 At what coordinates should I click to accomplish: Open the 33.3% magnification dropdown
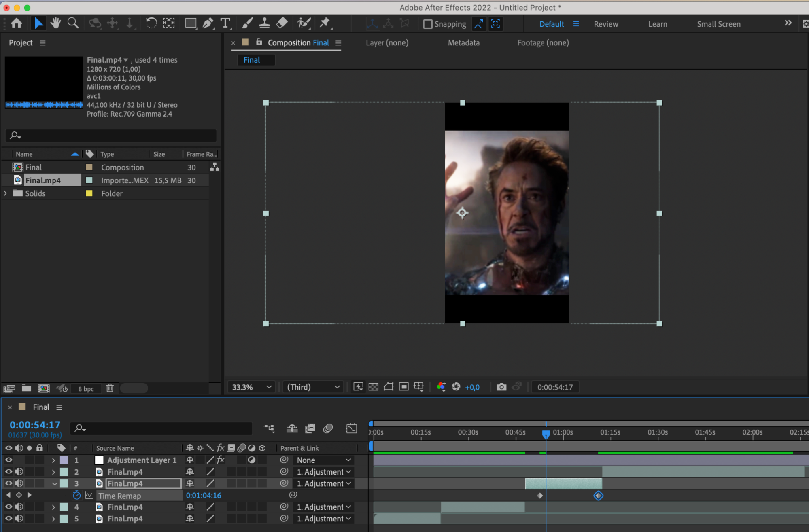(x=251, y=387)
